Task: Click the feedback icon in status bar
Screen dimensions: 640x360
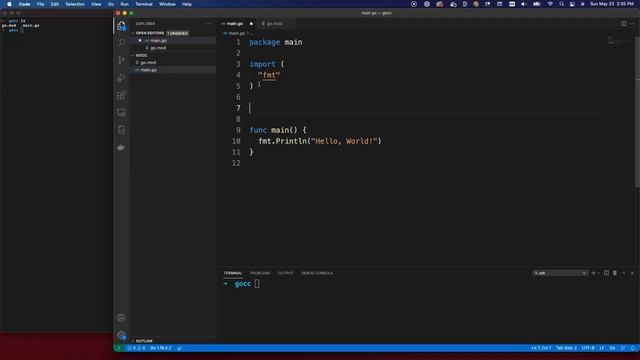Action: pos(623,348)
